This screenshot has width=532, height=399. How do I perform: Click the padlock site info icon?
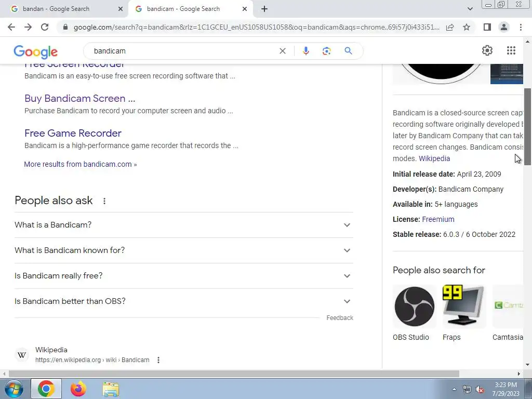(x=65, y=27)
